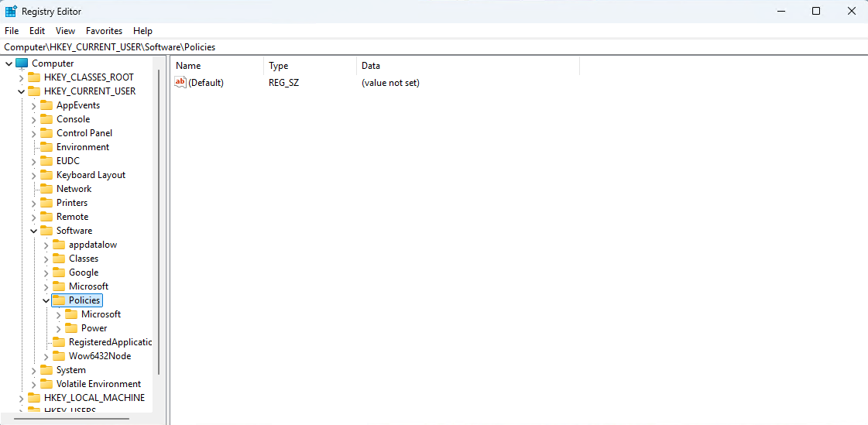Expand the Wow6432Node key
The height and width of the screenshot is (425, 868).
pyautogui.click(x=46, y=356)
